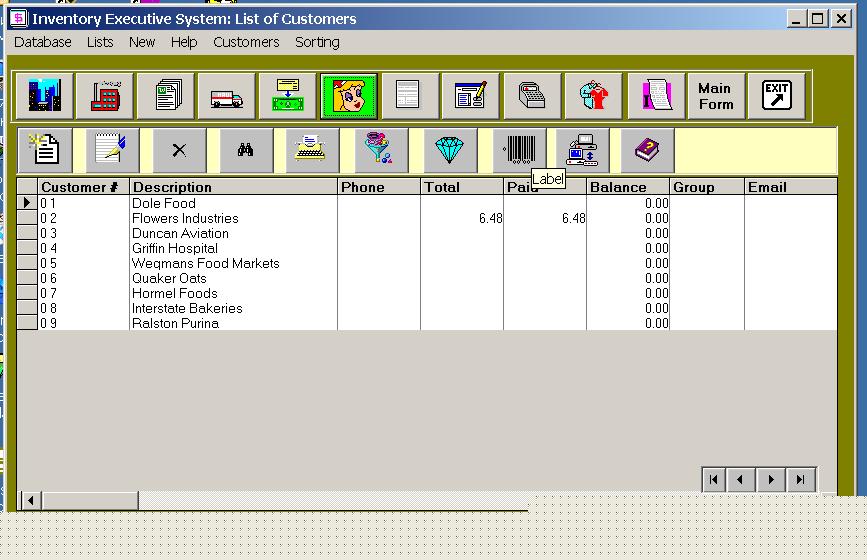Click the city skyline icon in top toolbar

click(44, 96)
